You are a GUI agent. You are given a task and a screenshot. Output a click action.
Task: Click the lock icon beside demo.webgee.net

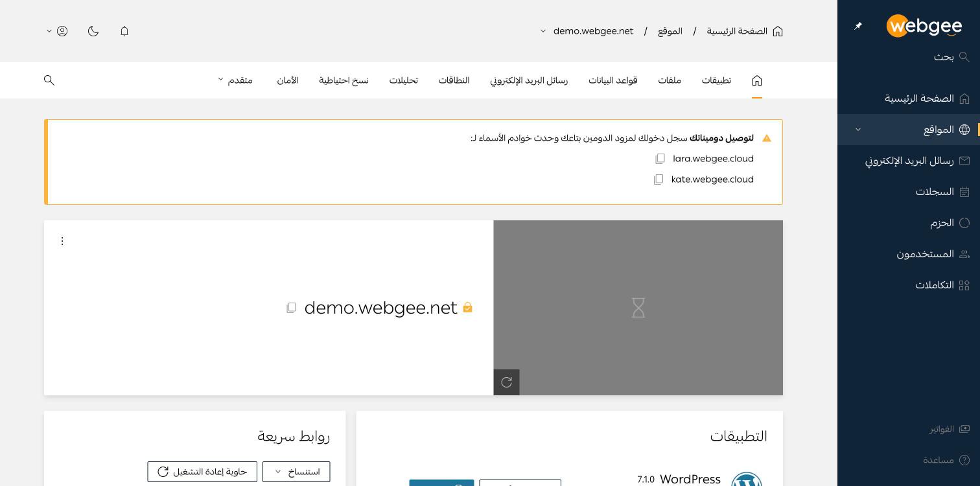pyautogui.click(x=468, y=308)
